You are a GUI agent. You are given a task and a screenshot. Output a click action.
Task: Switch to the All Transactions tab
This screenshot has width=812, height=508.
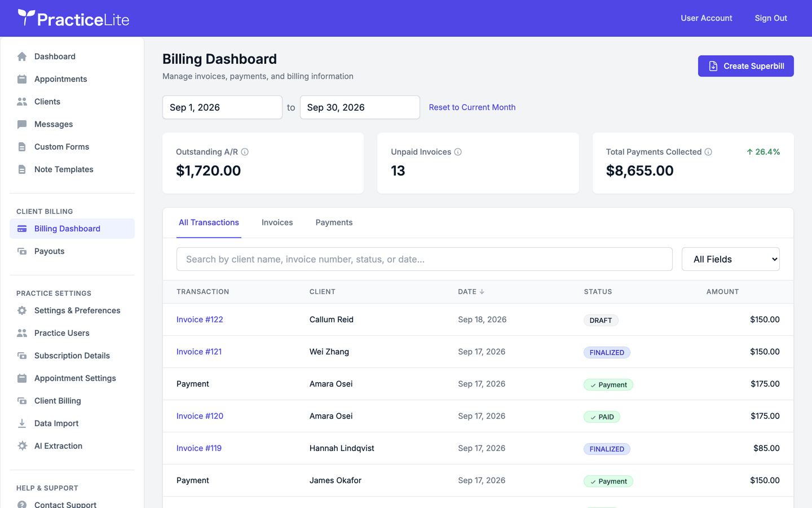[x=209, y=222]
